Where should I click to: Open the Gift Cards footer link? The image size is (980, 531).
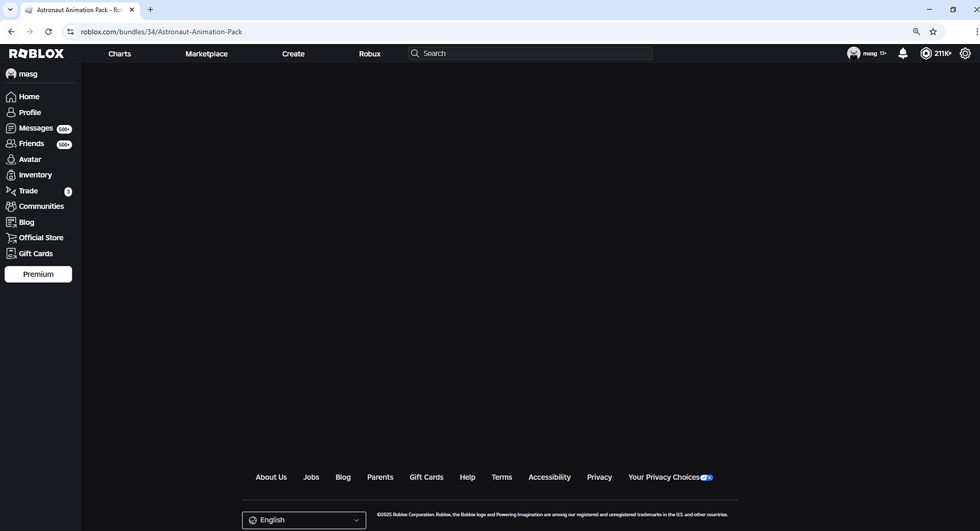tap(426, 477)
